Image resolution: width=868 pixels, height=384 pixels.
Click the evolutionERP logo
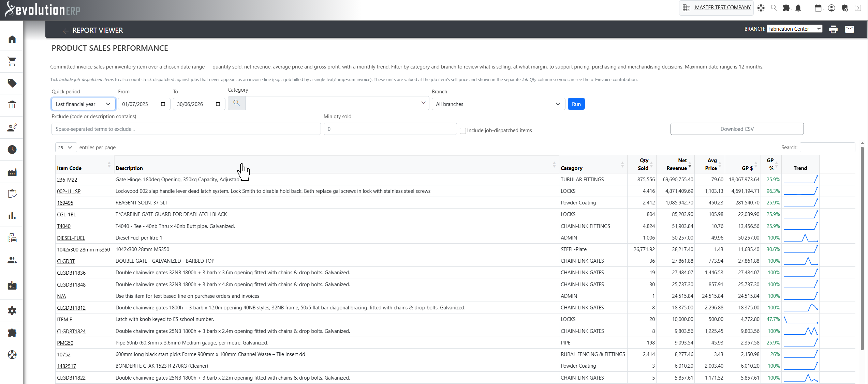43,9
